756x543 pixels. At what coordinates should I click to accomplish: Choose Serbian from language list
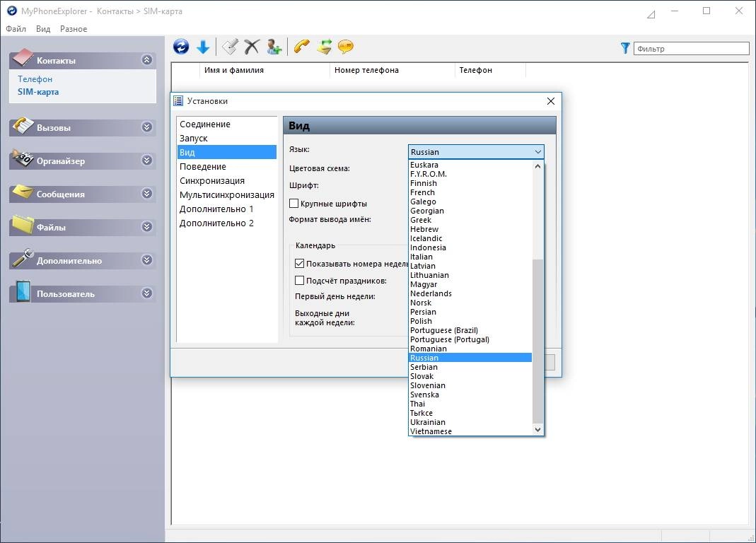(470, 367)
